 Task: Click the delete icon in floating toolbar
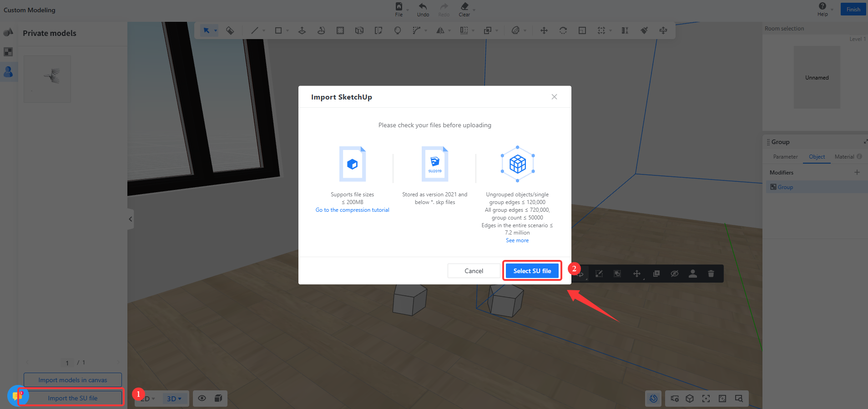tap(711, 274)
